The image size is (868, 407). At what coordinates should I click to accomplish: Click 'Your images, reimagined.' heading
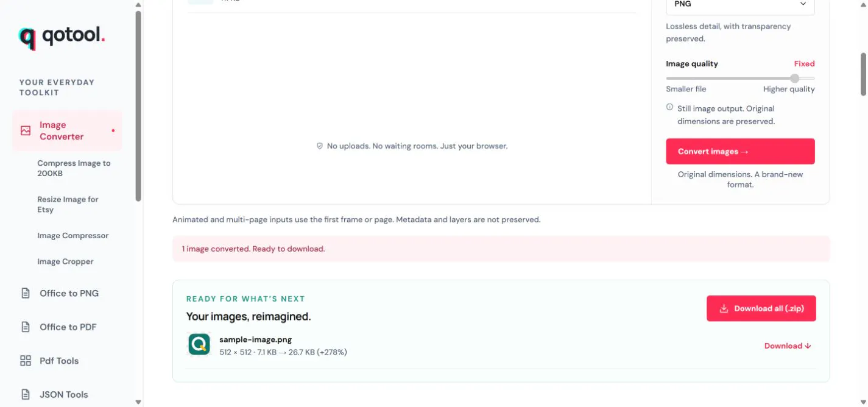pyautogui.click(x=249, y=317)
